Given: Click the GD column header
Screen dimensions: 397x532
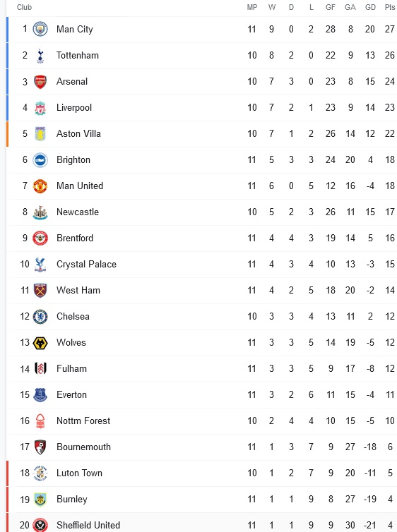Looking at the screenshot, I should [370, 8].
